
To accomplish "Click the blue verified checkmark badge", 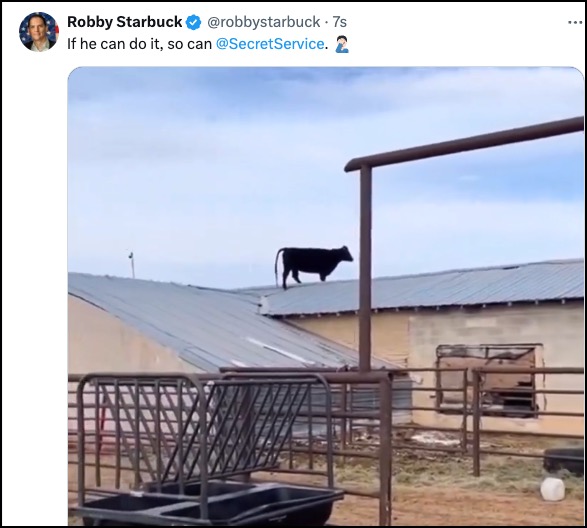I will (x=194, y=22).
